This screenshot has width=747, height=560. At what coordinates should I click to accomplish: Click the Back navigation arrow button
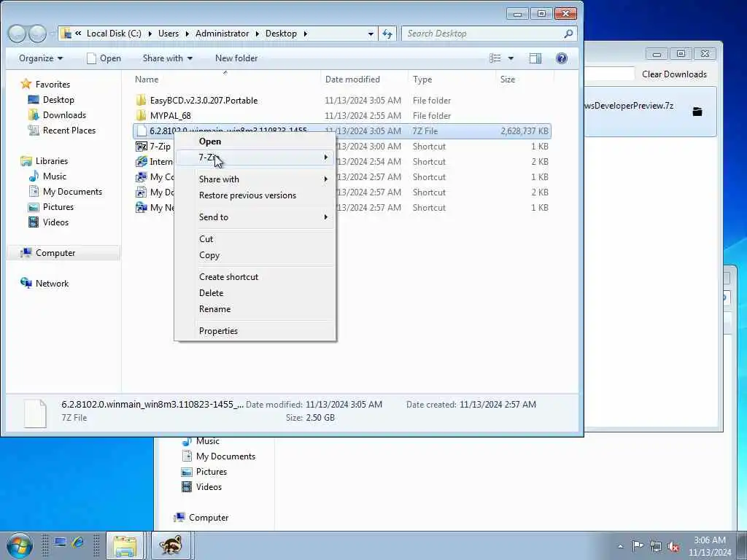(x=18, y=34)
